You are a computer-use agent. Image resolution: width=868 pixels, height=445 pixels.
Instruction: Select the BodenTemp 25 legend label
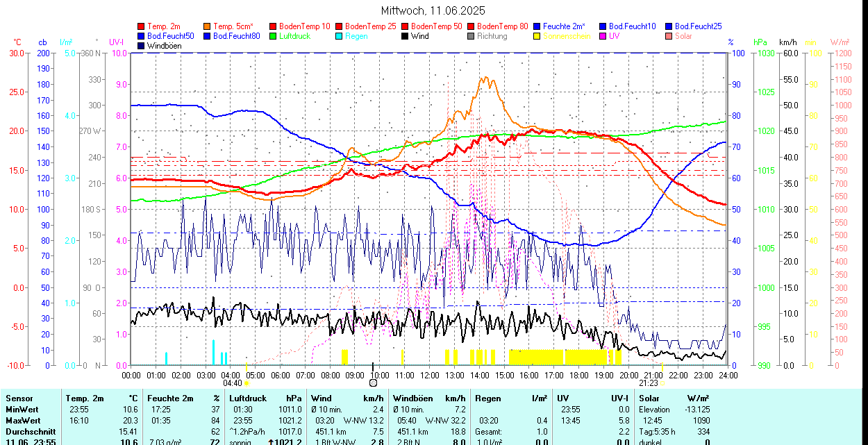371,26
